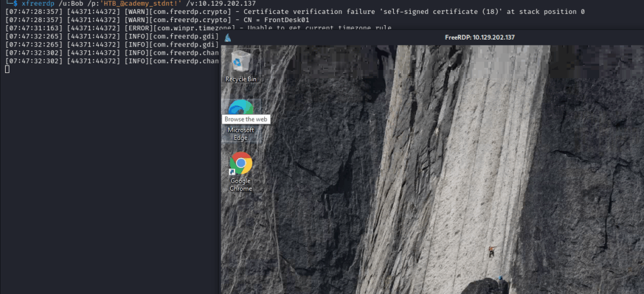The height and width of the screenshot is (294, 644).
Task: Click the shortcut arrow overlay on Chrome icon
Action: pos(233,171)
